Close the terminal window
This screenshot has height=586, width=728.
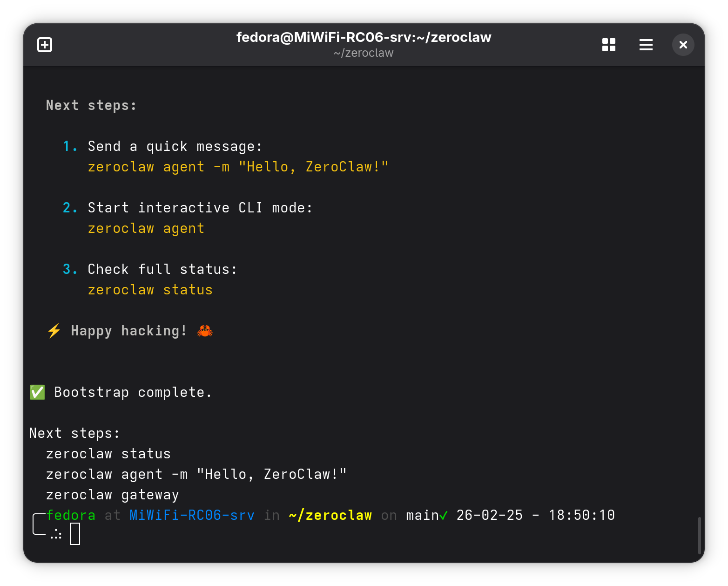coord(683,45)
